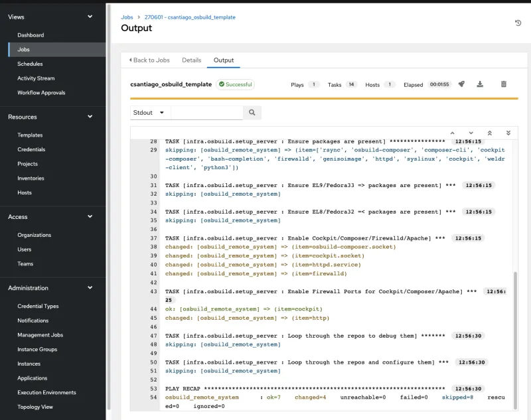Screen dimensions: 531x420
Task: Open Topology View in the sidebar
Action: tap(35, 407)
